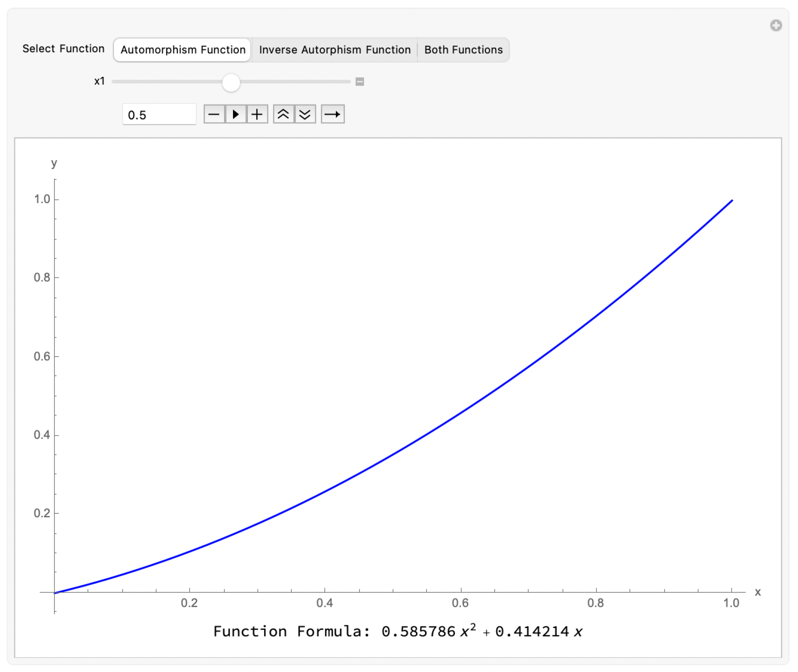Click the 0.6 label on the y axis
This screenshot has width=798, height=672.
pos(42,356)
